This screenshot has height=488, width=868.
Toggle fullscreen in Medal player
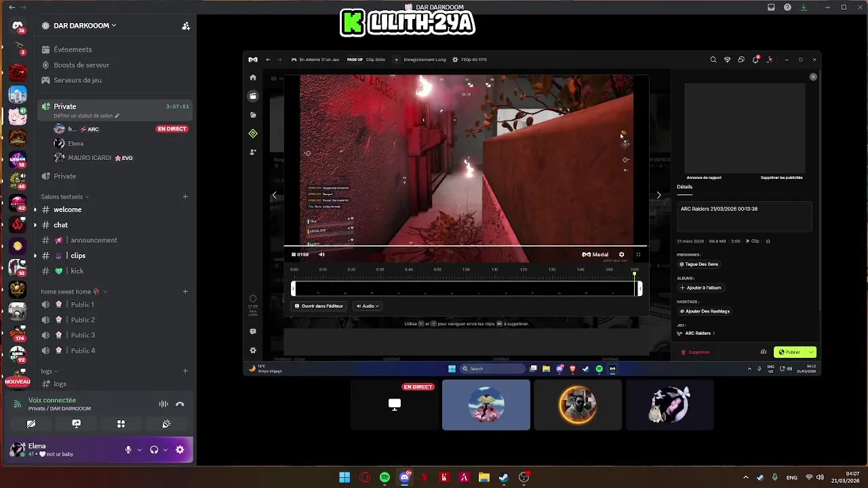pos(638,255)
